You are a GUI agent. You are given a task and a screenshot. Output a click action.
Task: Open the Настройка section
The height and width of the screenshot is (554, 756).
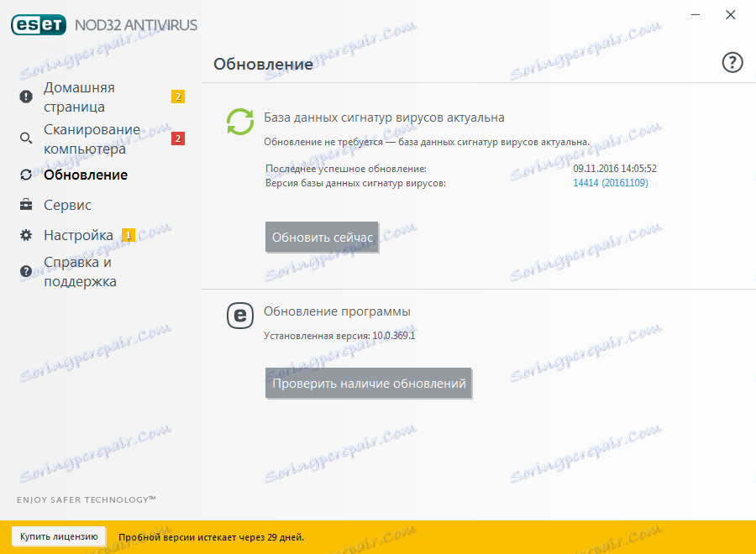click(x=78, y=235)
